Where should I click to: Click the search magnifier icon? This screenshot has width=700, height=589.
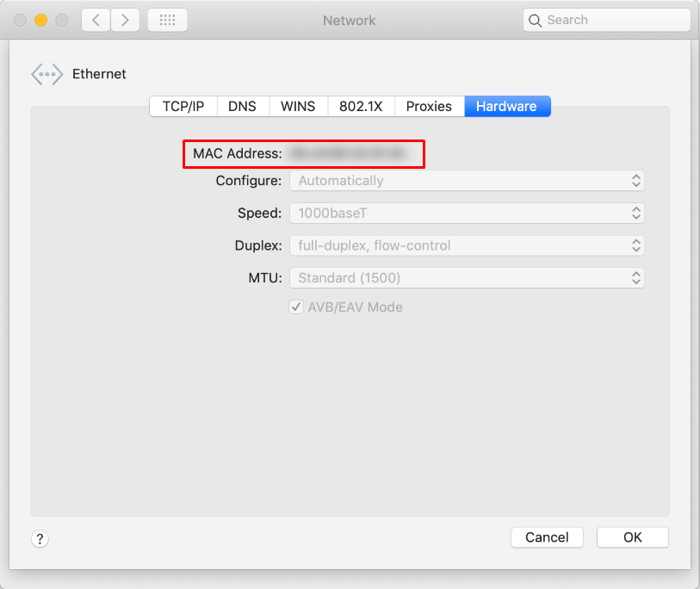point(535,20)
